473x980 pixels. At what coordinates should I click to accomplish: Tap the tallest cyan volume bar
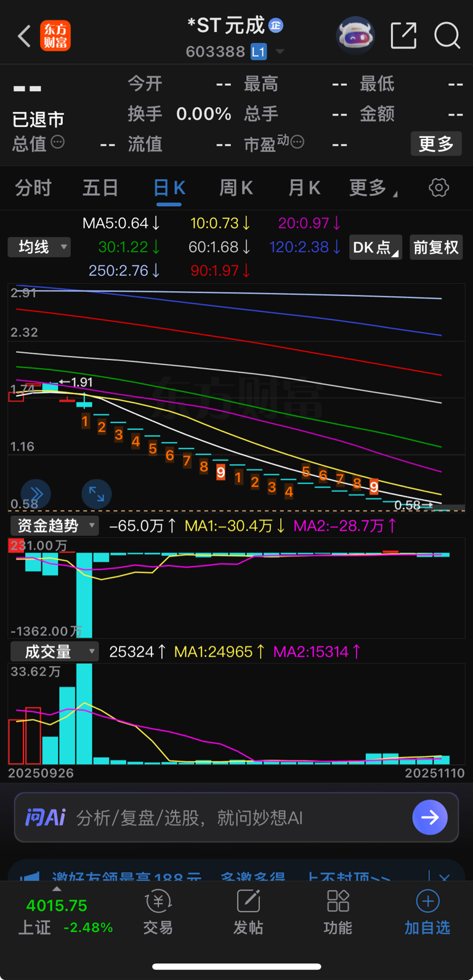point(84,714)
